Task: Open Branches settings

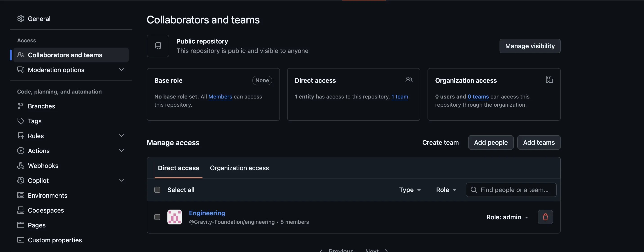Action: [71, 106]
